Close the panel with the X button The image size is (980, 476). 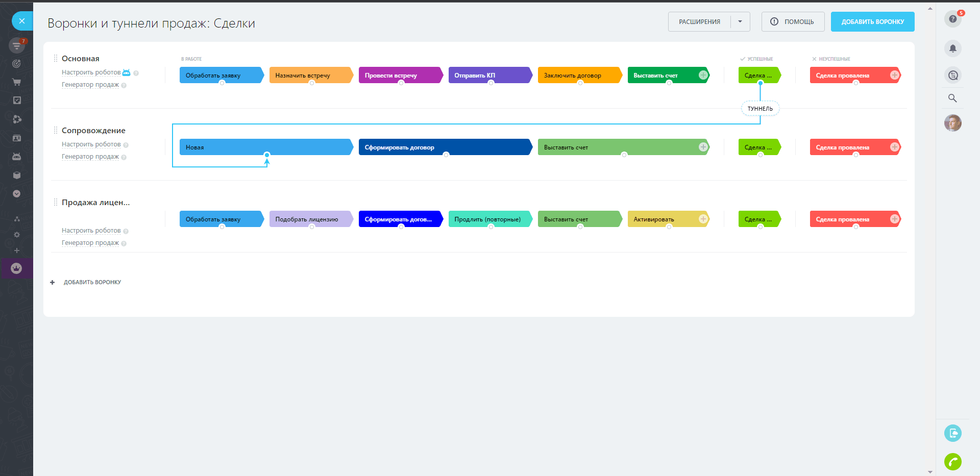(21, 21)
